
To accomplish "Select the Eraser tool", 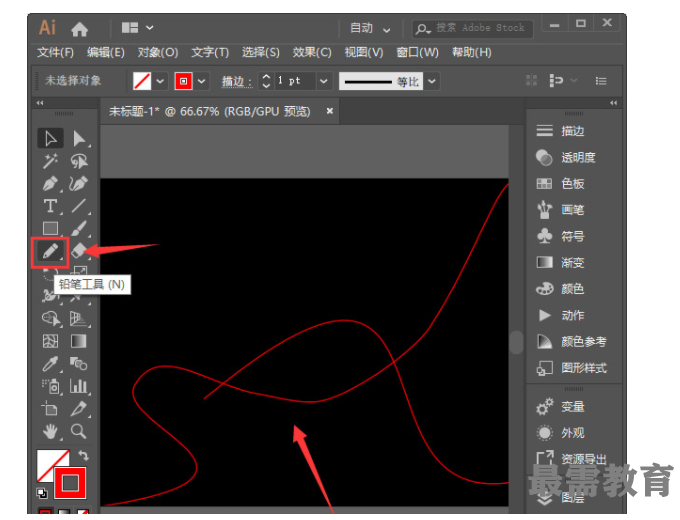I will (x=79, y=251).
